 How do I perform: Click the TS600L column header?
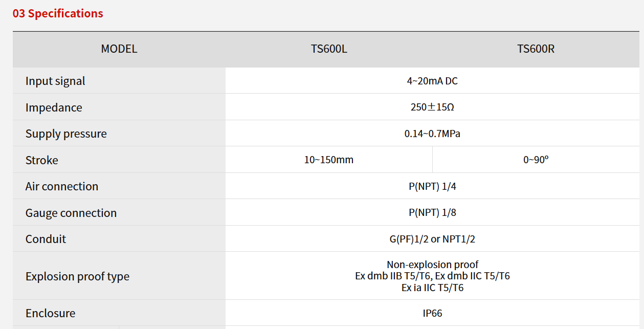point(329,49)
